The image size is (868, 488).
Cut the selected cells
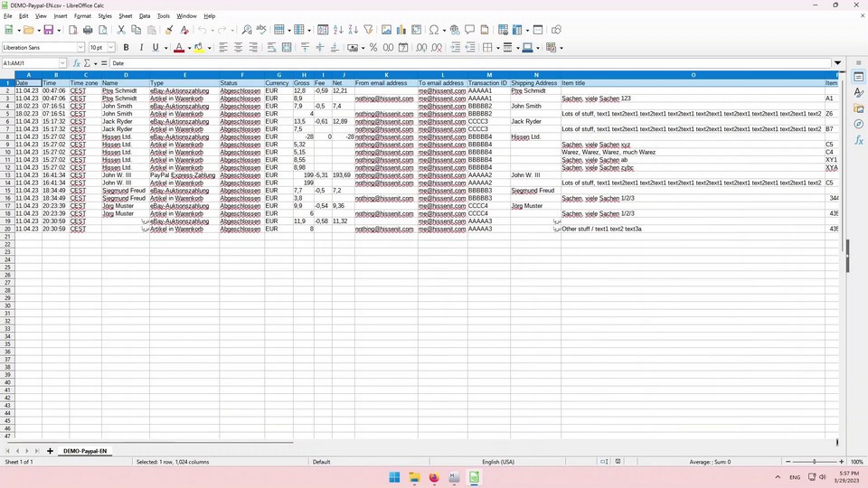point(120,30)
